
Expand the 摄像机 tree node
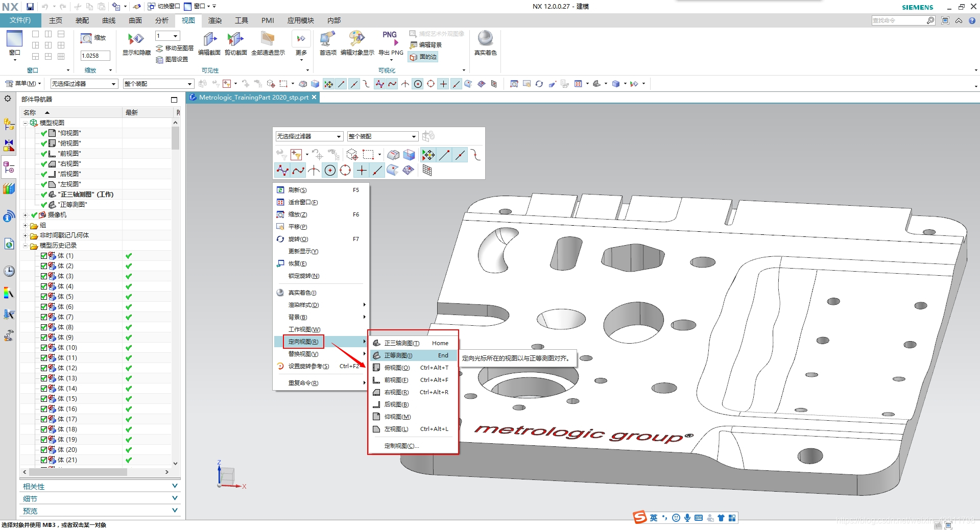25,215
